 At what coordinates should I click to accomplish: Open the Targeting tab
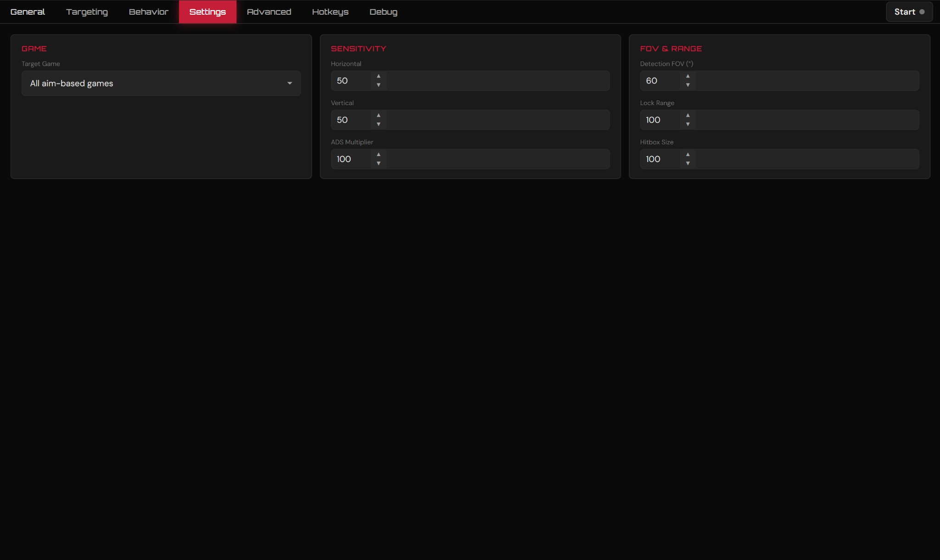86,11
